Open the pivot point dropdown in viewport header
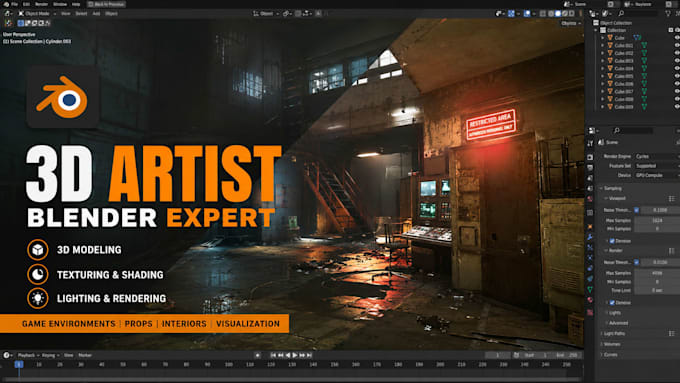Image resolution: width=680 pixels, height=383 pixels. [287, 13]
